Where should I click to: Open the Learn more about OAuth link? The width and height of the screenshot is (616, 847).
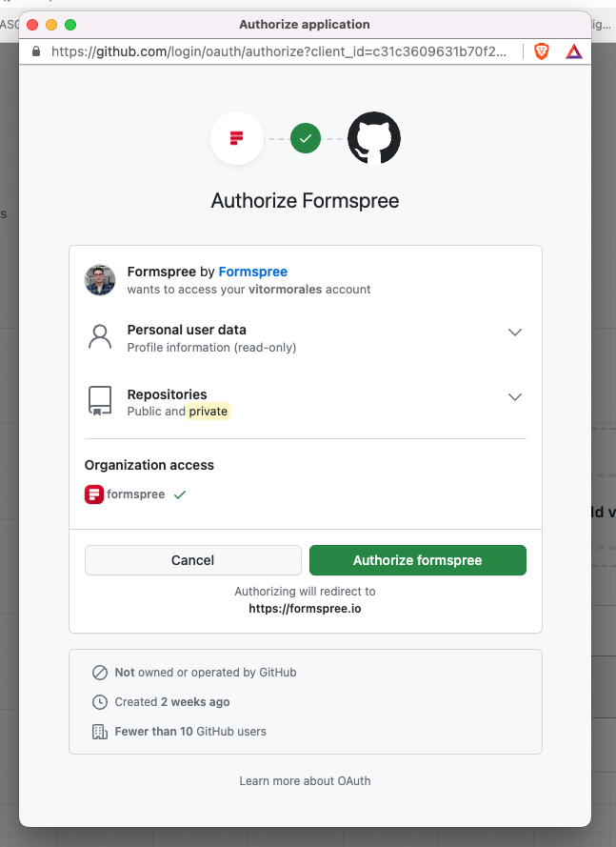tap(305, 781)
